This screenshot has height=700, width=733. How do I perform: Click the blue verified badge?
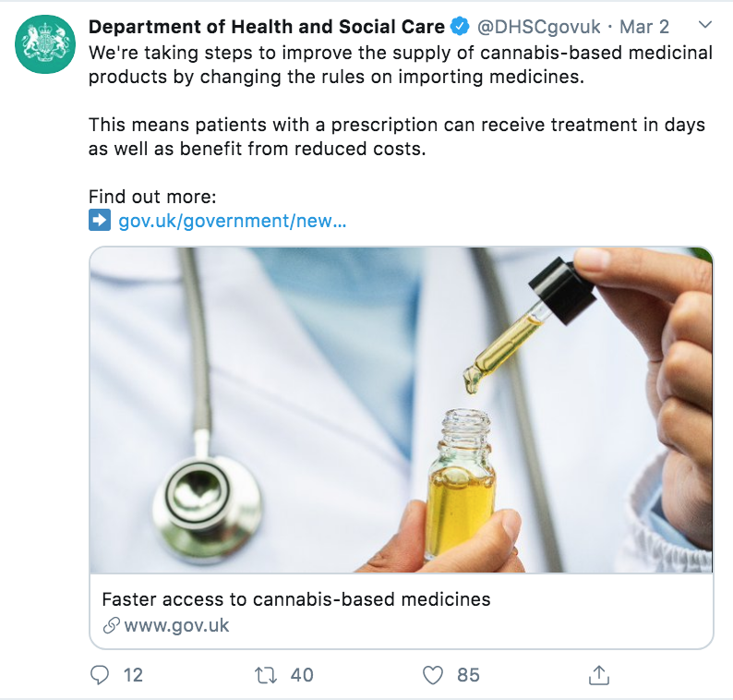tap(460, 27)
